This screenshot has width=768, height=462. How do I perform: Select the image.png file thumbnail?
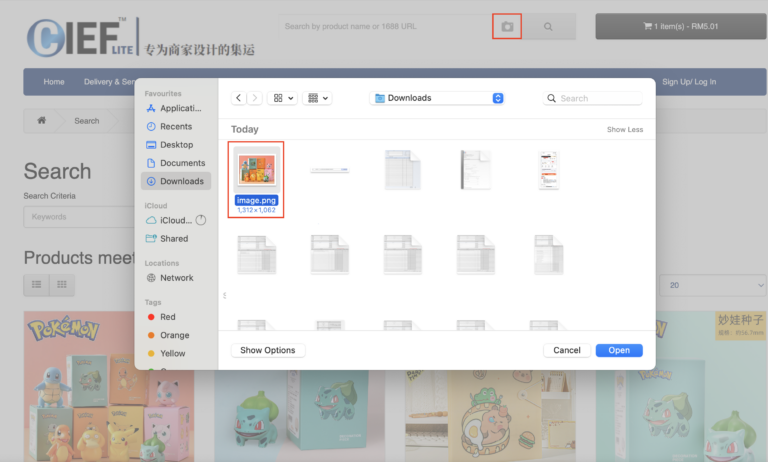tap(256, 170)
